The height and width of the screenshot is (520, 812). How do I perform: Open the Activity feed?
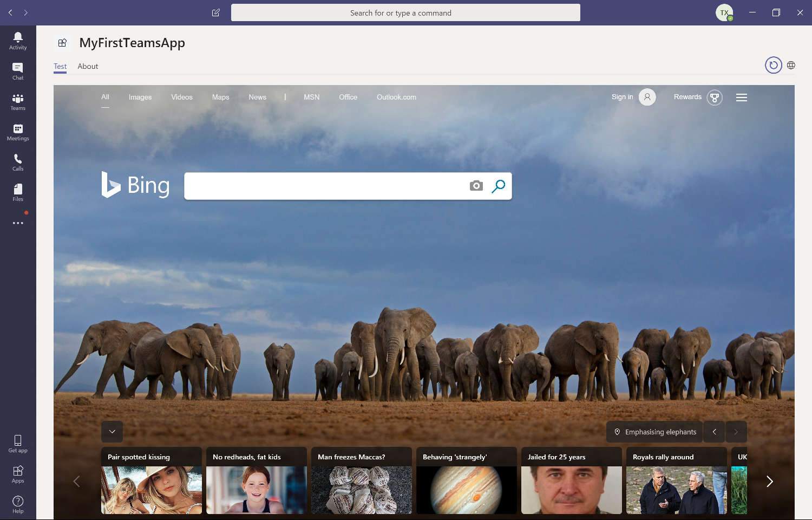[x=18, y=41]
